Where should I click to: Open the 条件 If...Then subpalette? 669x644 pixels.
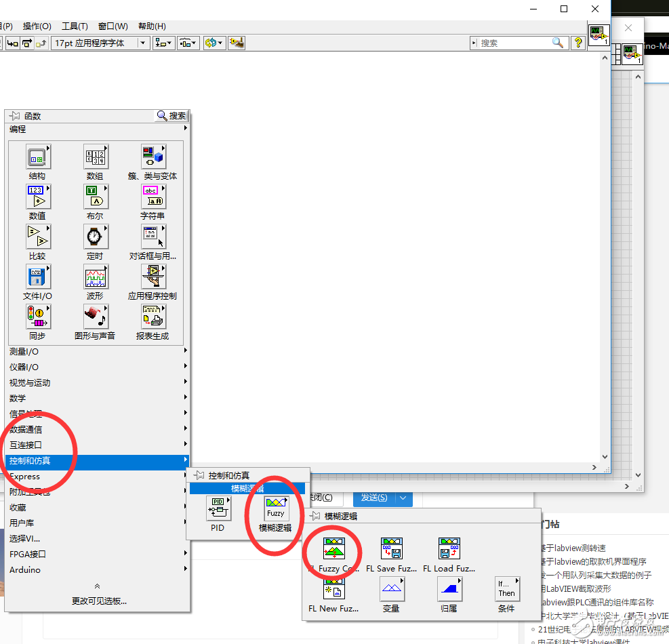pyautogui.click(x=507, y=589)
